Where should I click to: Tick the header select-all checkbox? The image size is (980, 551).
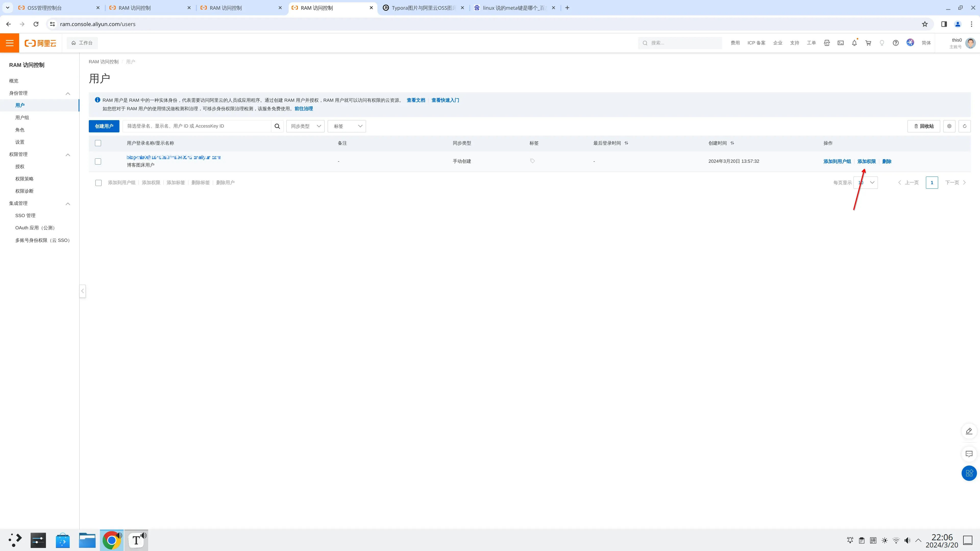click(x=98, y=143)
